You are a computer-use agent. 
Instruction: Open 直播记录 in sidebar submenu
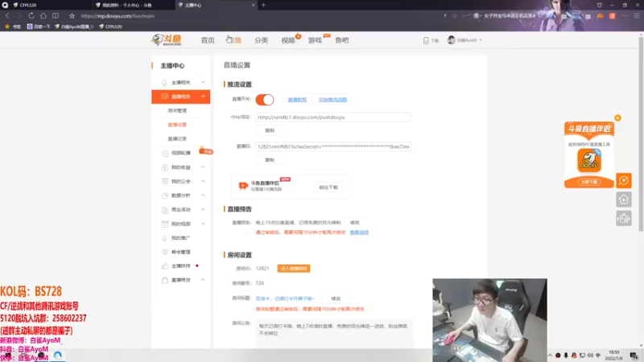177,138
